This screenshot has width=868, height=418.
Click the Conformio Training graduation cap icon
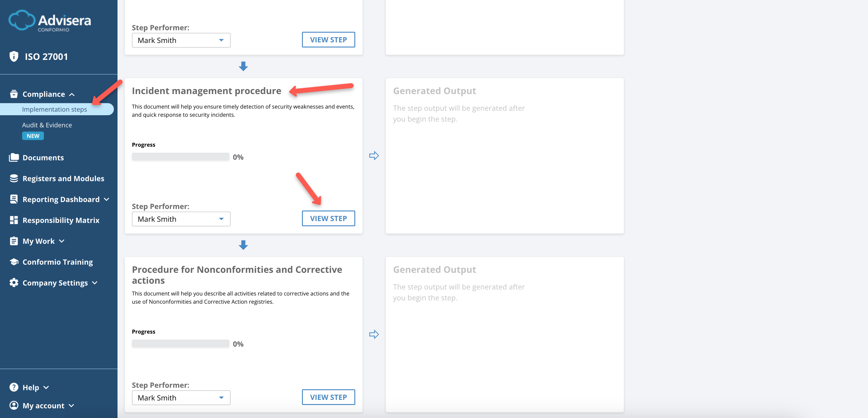click(x=14, y=262)
